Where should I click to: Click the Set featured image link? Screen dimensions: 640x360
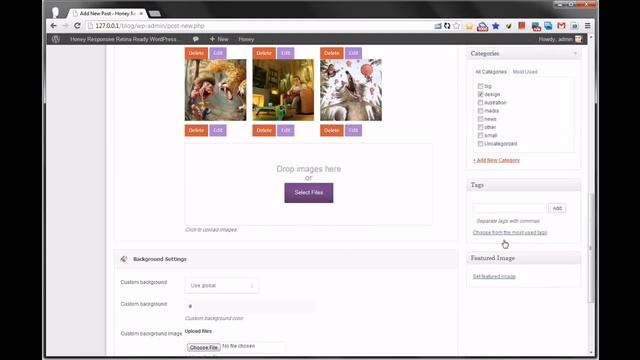point(494,276)
